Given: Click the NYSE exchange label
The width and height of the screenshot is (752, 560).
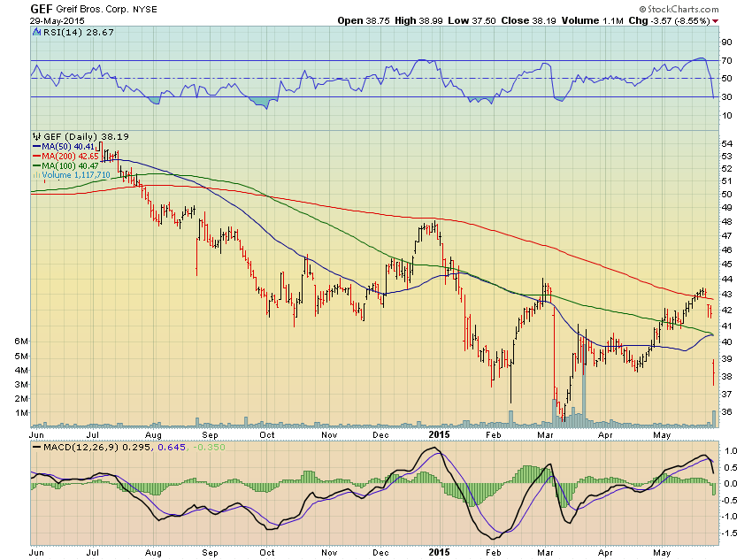Looking at the screenshot, I should click(x=145, y=10).
